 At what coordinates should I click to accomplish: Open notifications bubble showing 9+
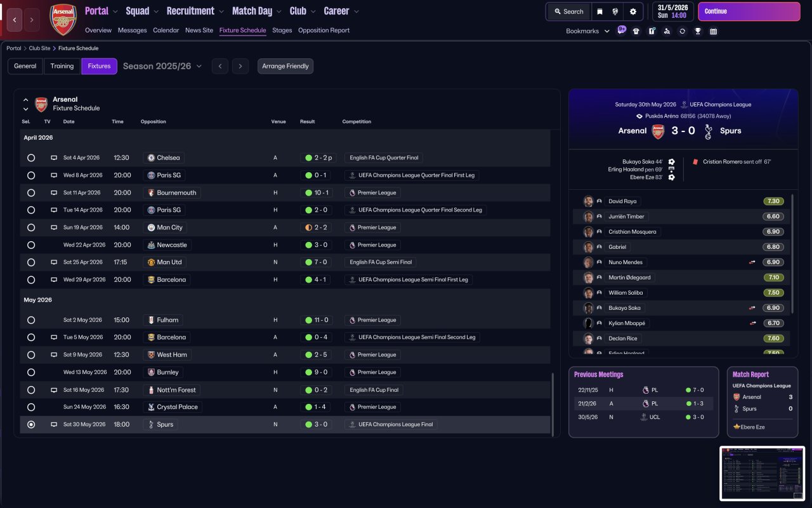621,30
